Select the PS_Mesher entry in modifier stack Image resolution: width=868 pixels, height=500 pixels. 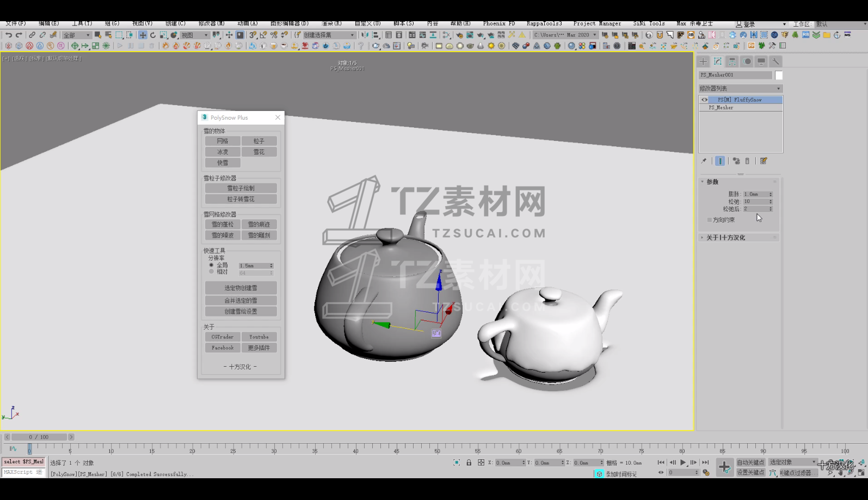click(x=741, y=108)
